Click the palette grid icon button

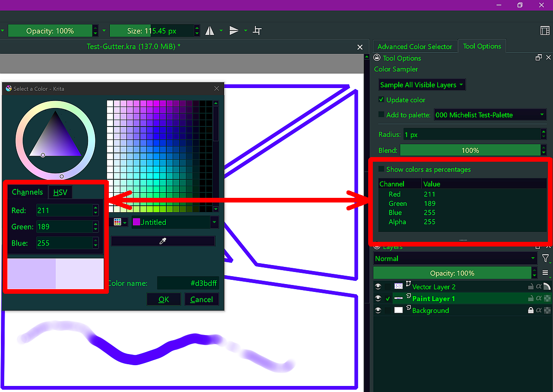(x=117, y=222)
